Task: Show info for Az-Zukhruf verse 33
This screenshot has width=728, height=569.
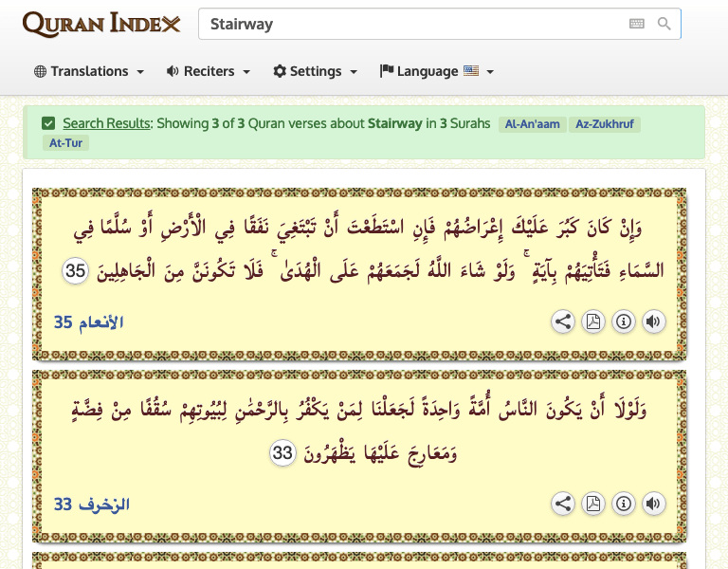Action: point(624,504)
